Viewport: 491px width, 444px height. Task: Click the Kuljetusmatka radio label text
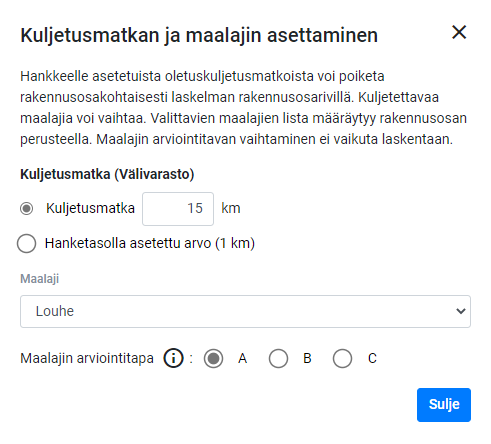(x=90, y=208)
